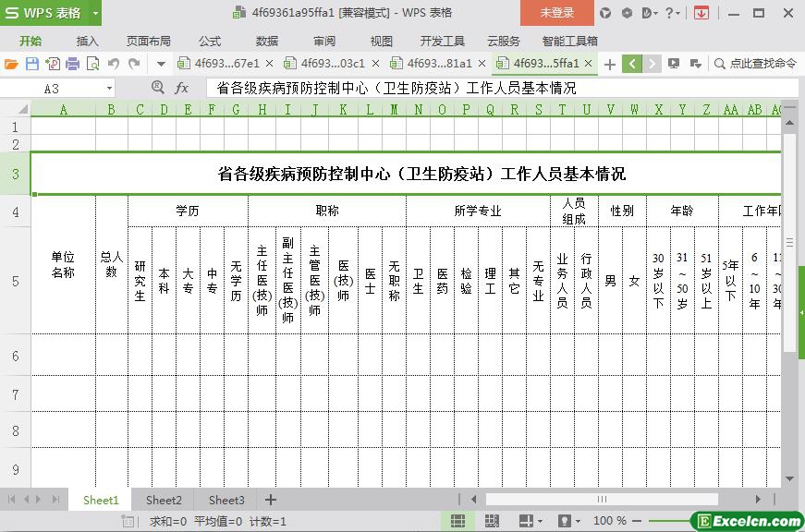Switch to the Sheet2 tab
The height and width of the screenshot is (532, 805).
tap(164, 500)
